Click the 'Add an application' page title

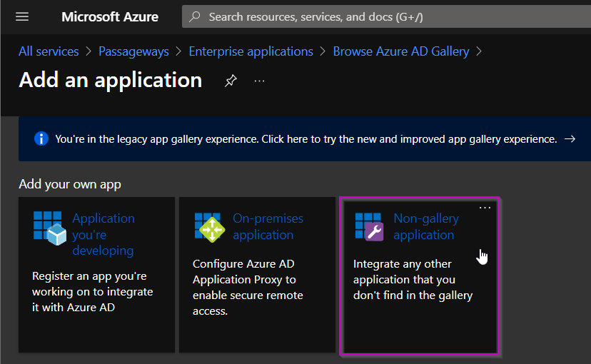pyautogui.click(x=111, y=80)
